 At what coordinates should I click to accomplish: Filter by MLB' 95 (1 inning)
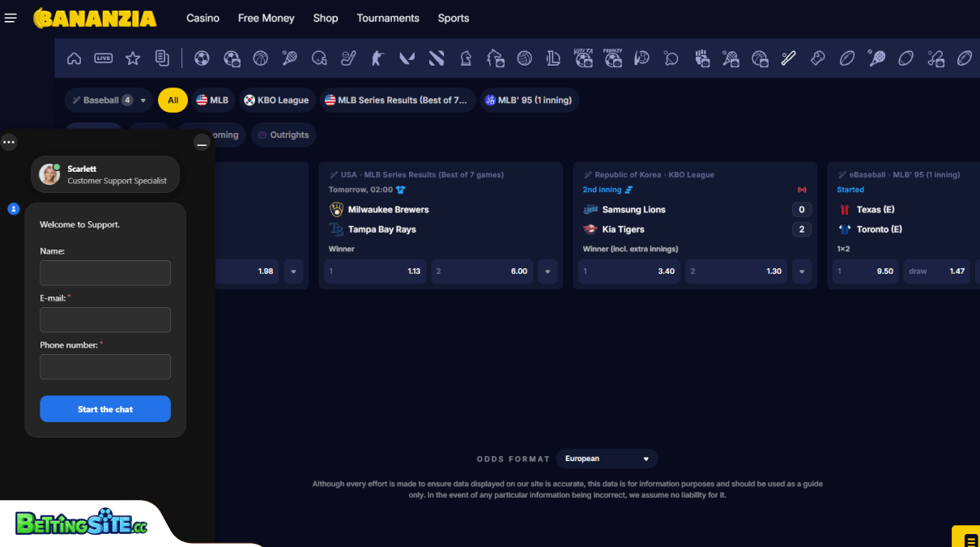[530, 100]
